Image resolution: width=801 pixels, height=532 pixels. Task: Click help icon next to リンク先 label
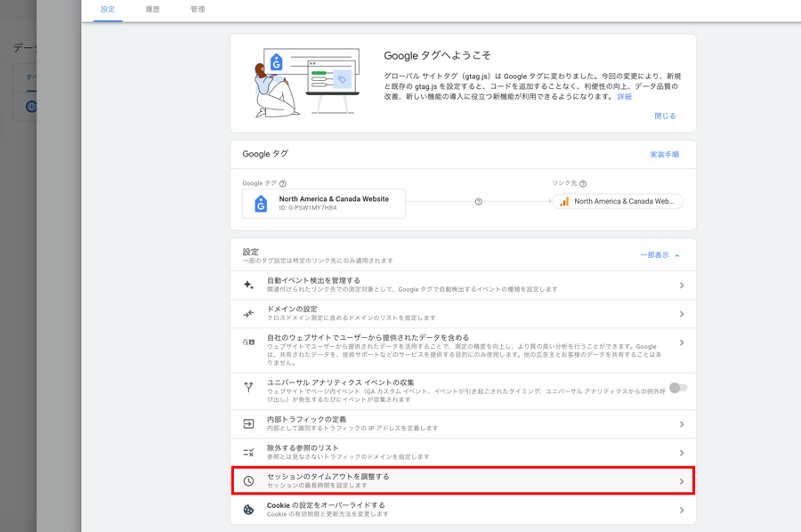(583, 183)
